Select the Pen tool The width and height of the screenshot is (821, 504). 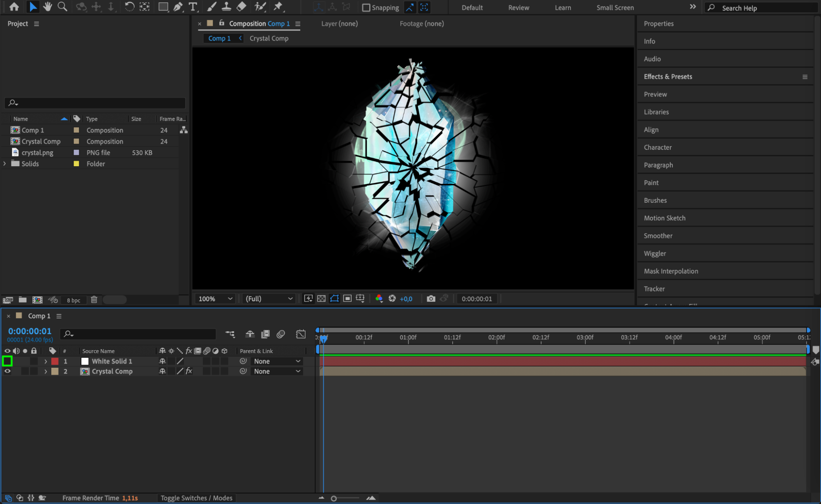point(178,7)
